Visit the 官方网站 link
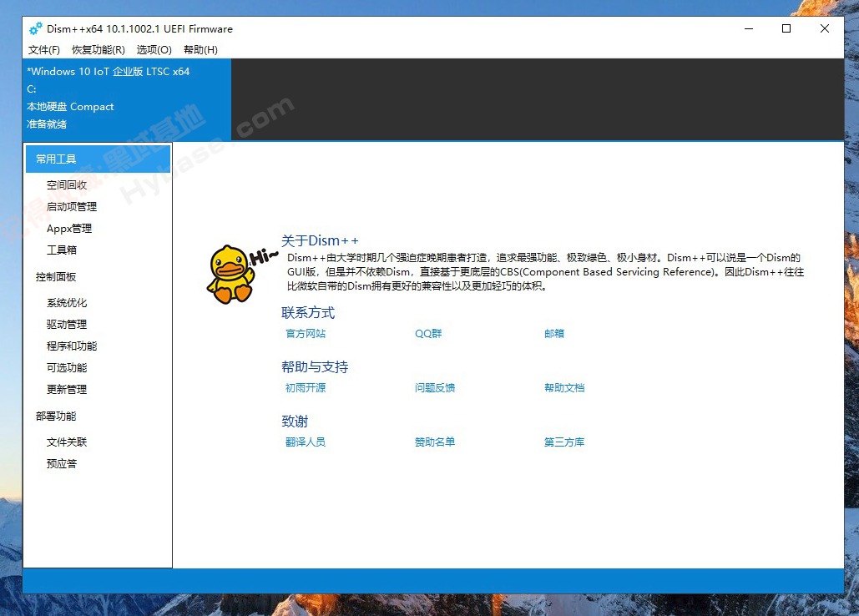Screen dimensions: 859x616 [306, 334]
